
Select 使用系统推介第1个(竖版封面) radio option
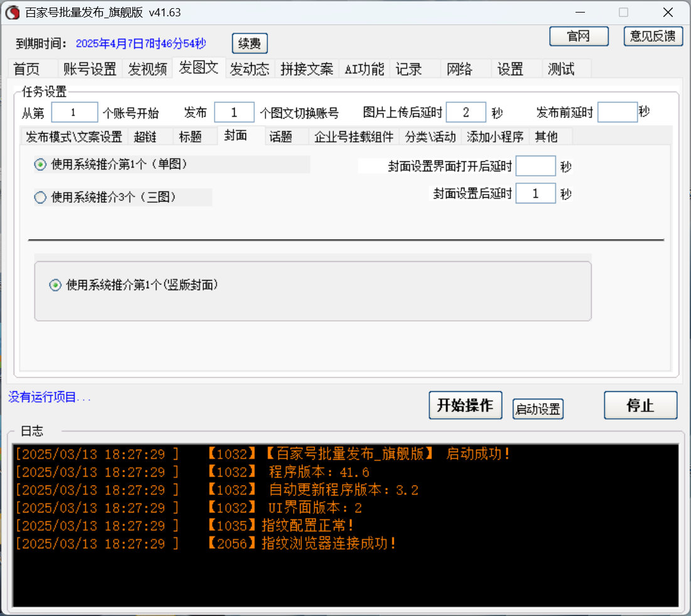[134, 285]
